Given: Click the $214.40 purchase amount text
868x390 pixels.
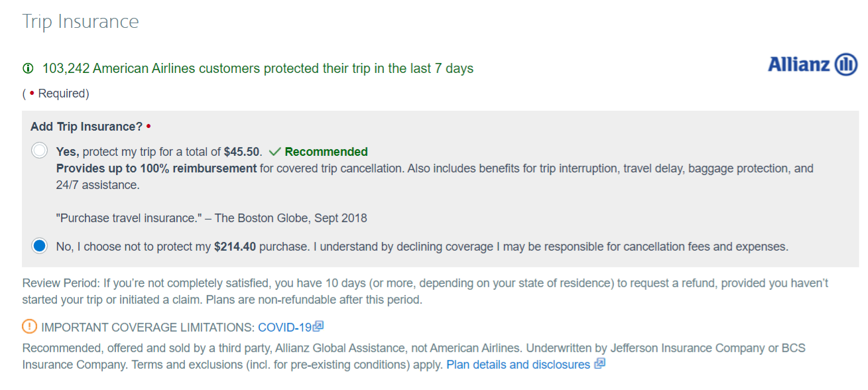Looking at the screenshot, I should (x=235, y=247).
